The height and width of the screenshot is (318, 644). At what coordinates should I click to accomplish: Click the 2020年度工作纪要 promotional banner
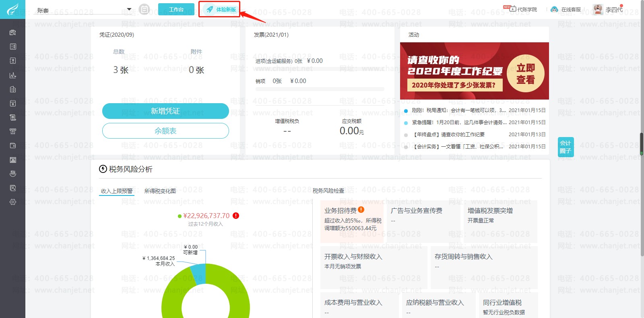(474, 71)
